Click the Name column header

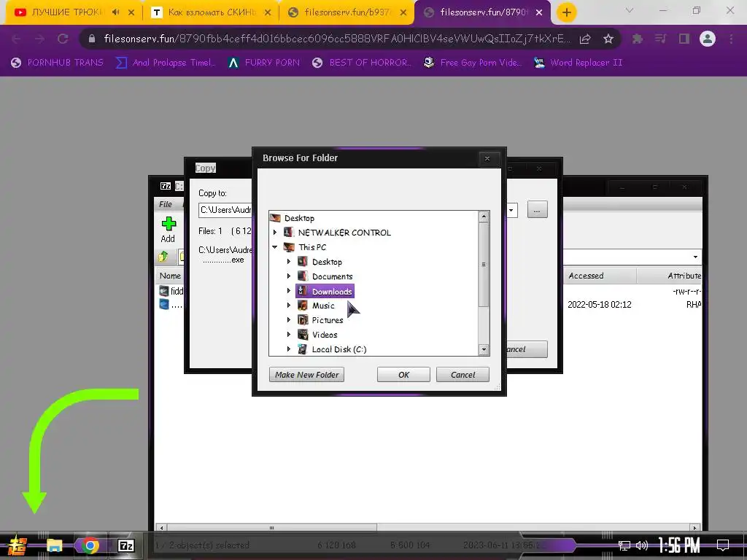[170, 276]
